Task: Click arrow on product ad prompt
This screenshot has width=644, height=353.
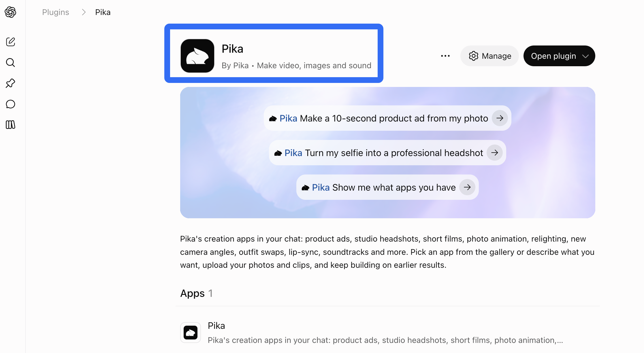Action: [x=500, y=118]
